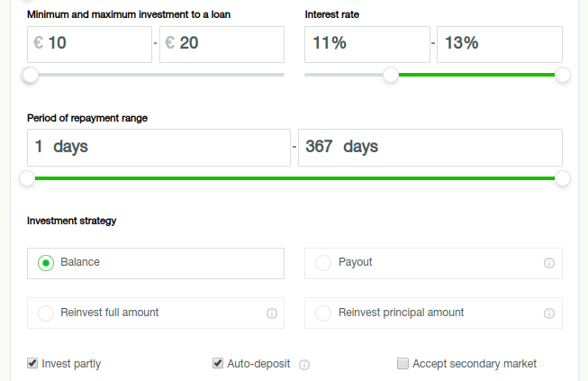Image resolution: width=588 pixels, height=381 pixels.
Task: Click info icon beside Reinvest principal amount
Action: (x=549, y=313)
